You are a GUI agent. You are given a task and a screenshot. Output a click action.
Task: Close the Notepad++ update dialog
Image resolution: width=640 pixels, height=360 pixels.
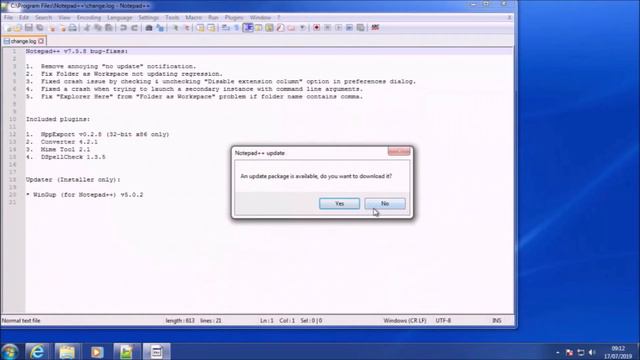[399, 151]
